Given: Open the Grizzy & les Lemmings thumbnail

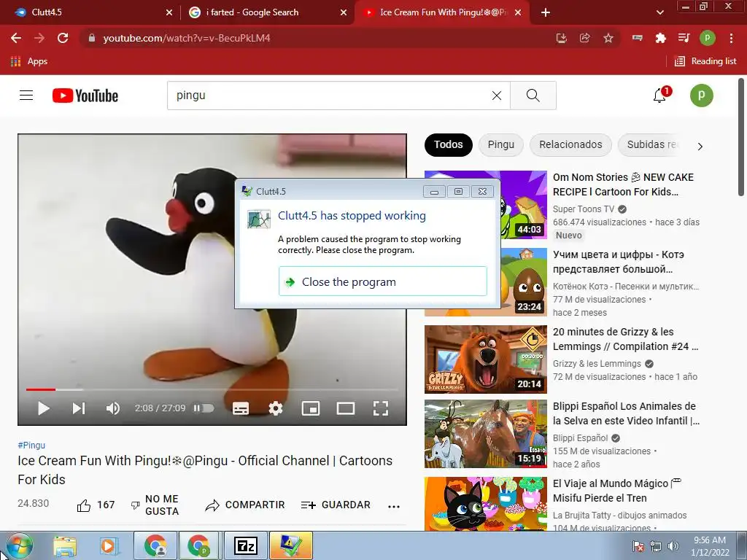Looking at the screenshot, I should coord(485,359).
